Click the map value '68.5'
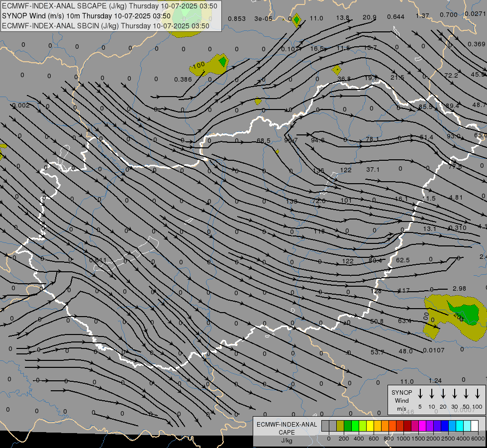 click(263, 141)
